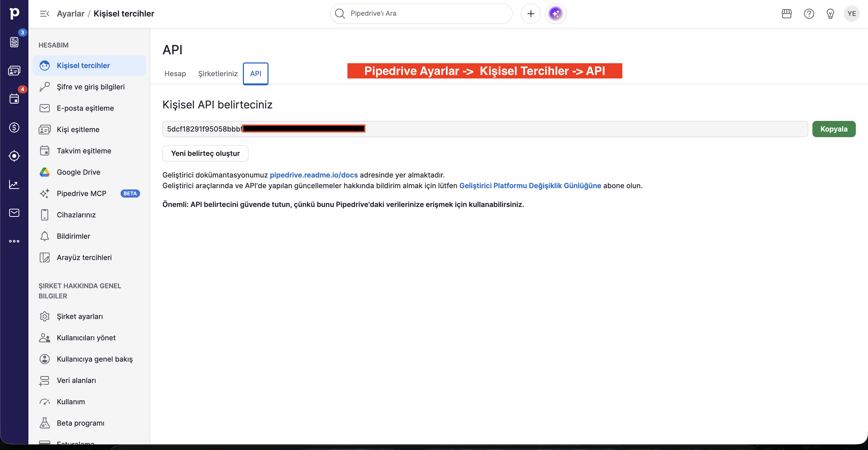The image size is (868, 450).
Task: Open the contacts card icon in left rail
Action: [14, 71]
